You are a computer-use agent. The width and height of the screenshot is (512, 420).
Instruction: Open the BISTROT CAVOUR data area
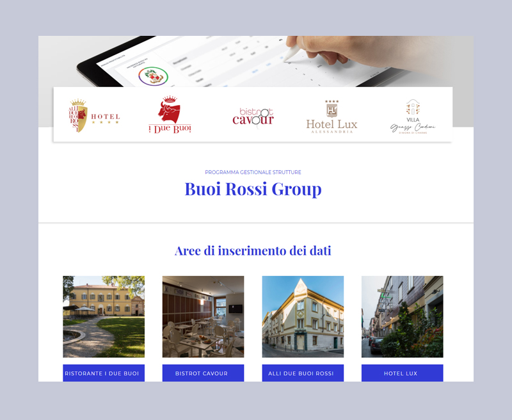tap(203, 373)
